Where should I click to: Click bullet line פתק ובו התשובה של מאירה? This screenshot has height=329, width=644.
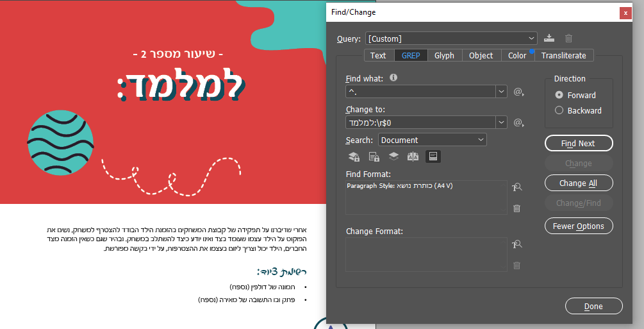tap(247, 299)
